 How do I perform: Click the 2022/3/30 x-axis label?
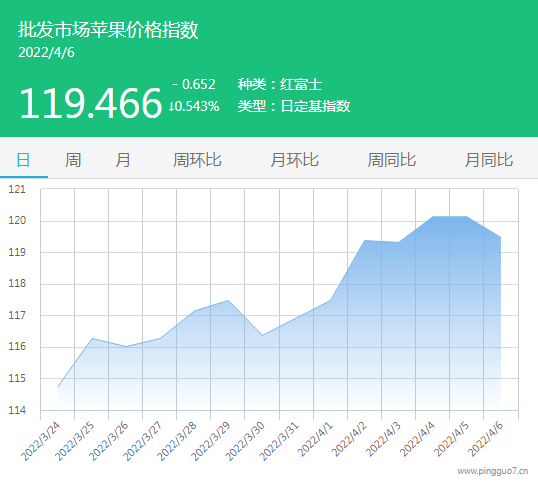pyautogui.click(x=245, y=442)
